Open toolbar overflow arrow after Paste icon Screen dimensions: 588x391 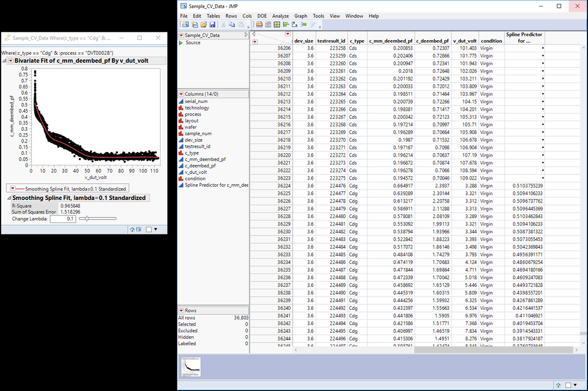pyautogui.click(x=248, y=26)
